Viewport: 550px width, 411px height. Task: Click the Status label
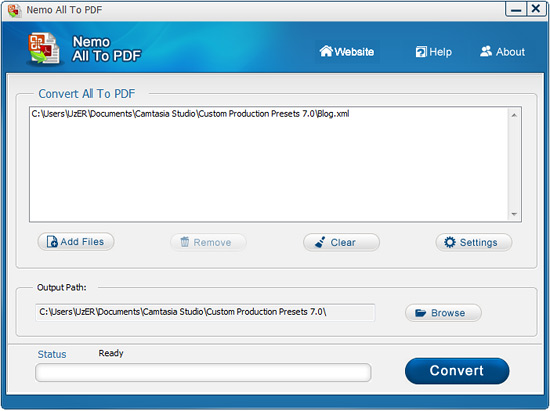coord(52,354)
